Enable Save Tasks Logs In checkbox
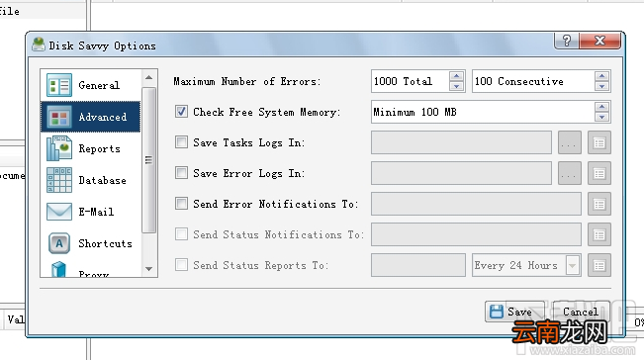 [x=181, y=142]
